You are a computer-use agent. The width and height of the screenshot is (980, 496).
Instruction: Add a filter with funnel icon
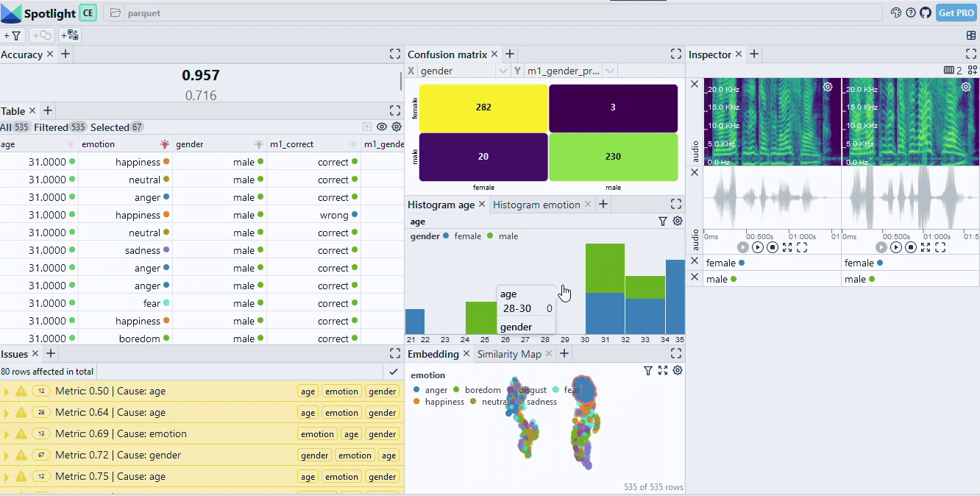(13, 35)
